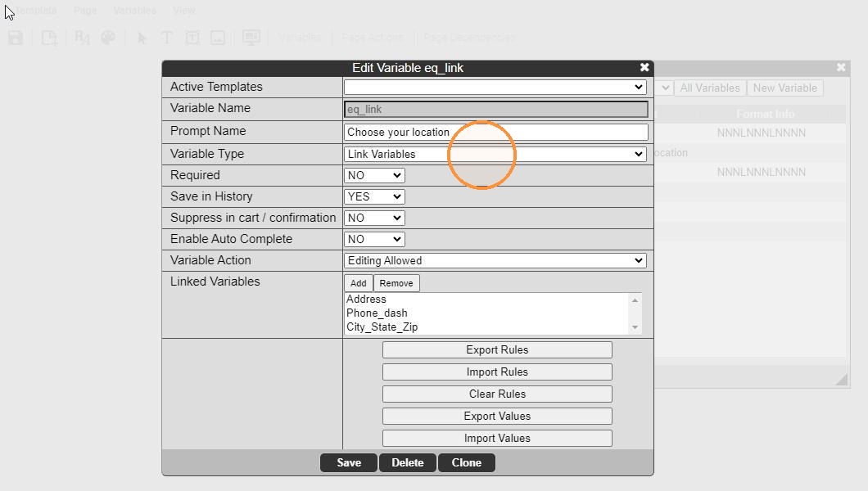Image resolution: width=868 pixels, height=491 pixels.
Task: Open the fonts icon in the toolbar
Action: click(82, 38)
